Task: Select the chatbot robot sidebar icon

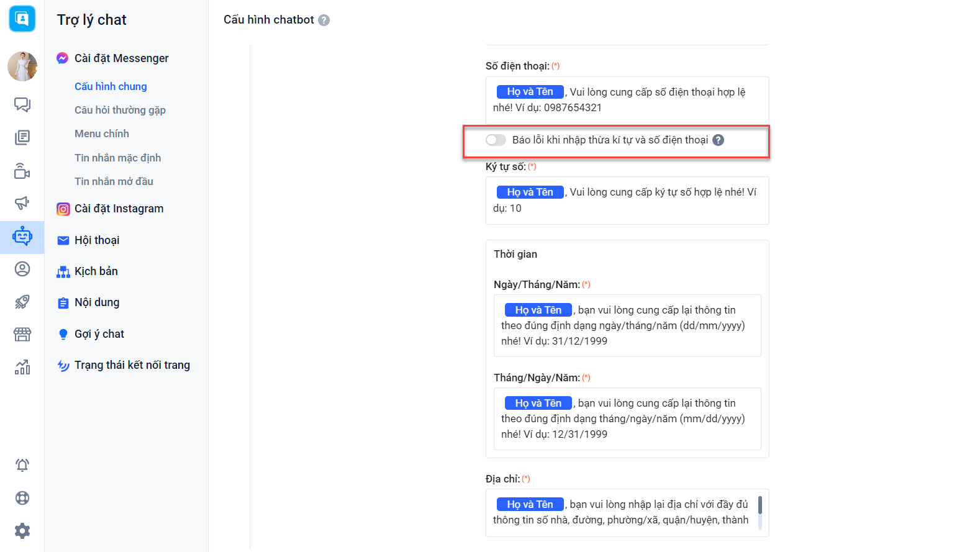Action: pyautogui.click(x=22, y=237)
